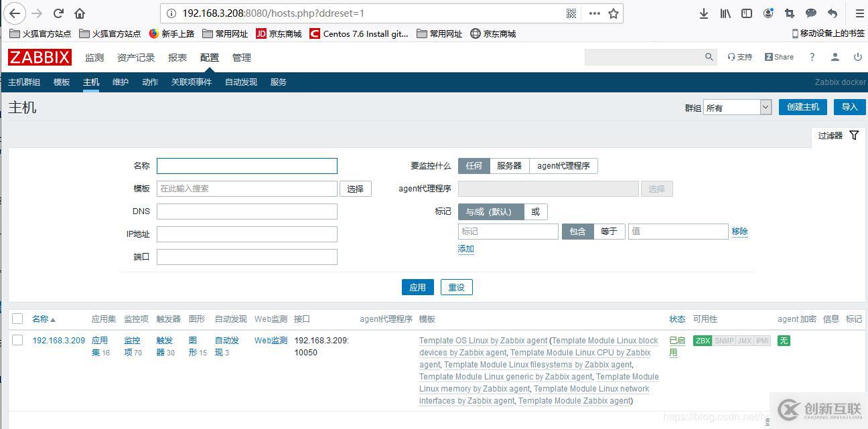The height and width of the screenshot is (429, 868).
Task: Switch to the 自动发现 submenu tab
Action: click(241, 82)
